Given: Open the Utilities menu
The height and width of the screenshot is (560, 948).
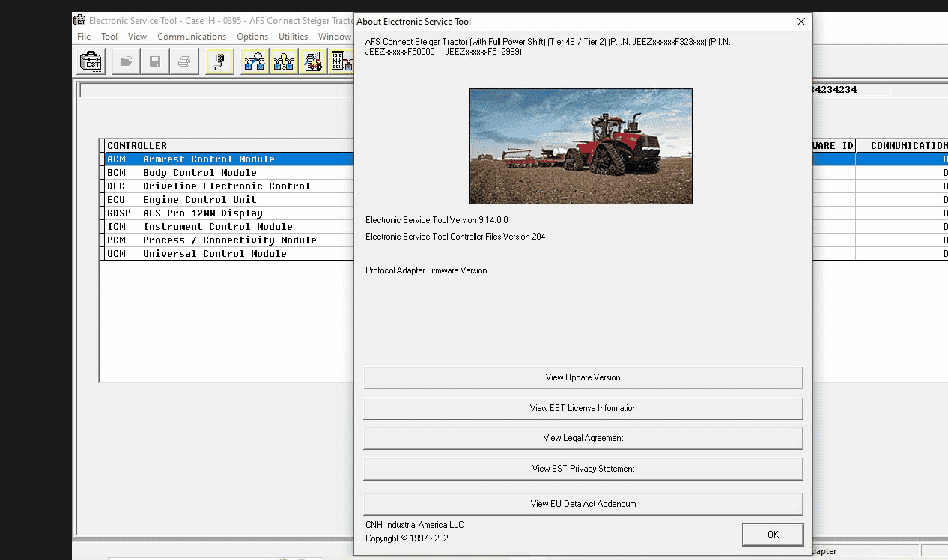Looking at the screenshot, I should point(293,36).
